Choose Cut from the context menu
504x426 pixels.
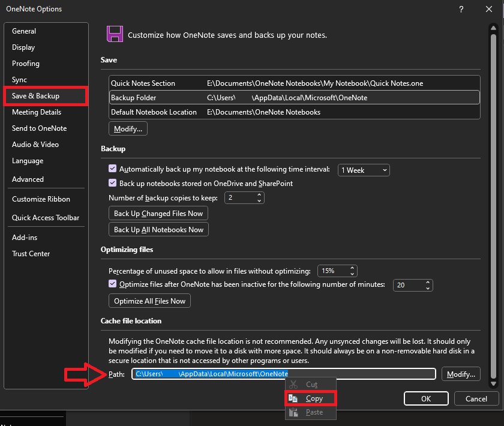[x=311, y=385]
